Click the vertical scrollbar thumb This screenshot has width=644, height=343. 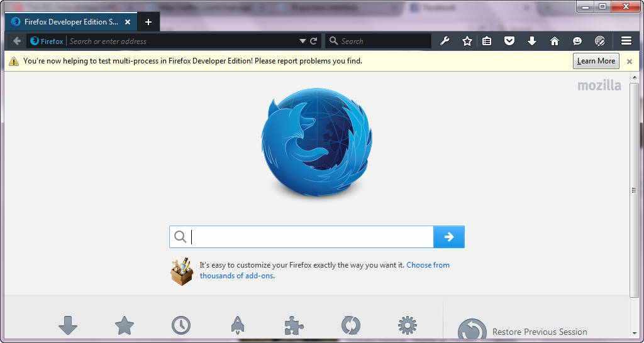(635, 190)
